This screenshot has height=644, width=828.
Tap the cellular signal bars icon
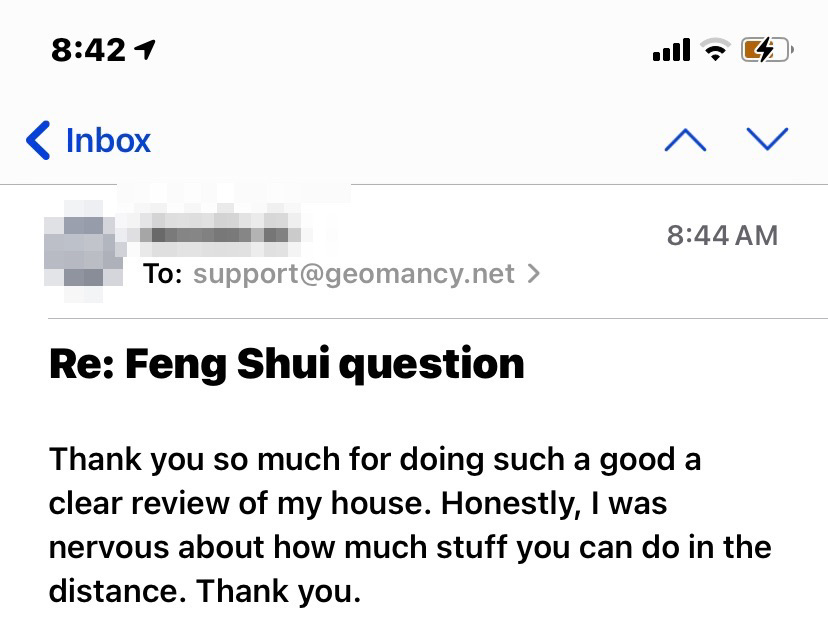tap(671, 50)
